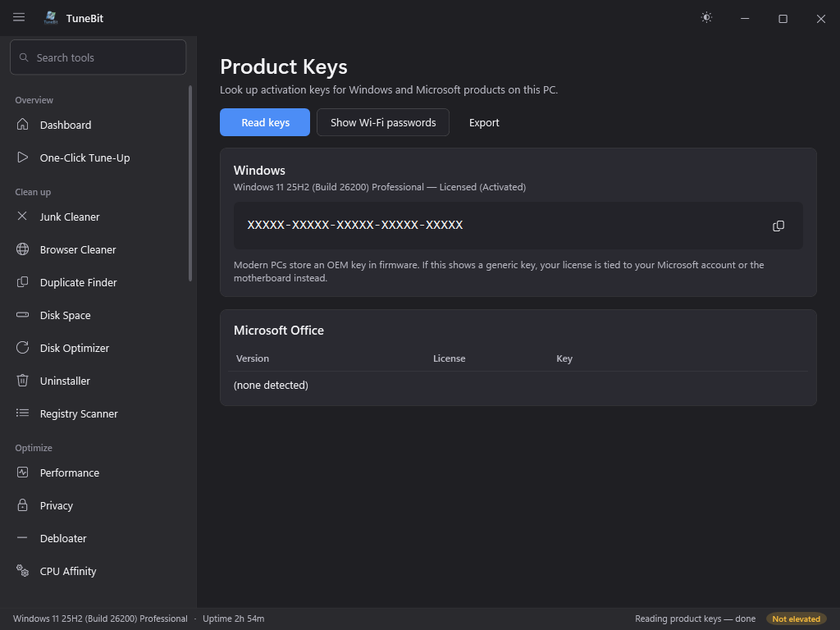Open Uninstaller trash icon
This screenshot has width=840, height=630.
(x=22, y=381)
